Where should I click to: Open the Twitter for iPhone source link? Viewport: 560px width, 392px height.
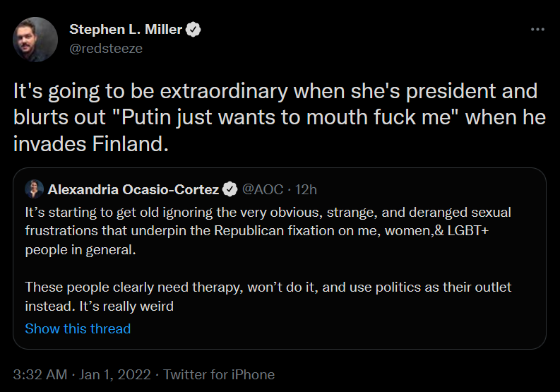[219, 374]
